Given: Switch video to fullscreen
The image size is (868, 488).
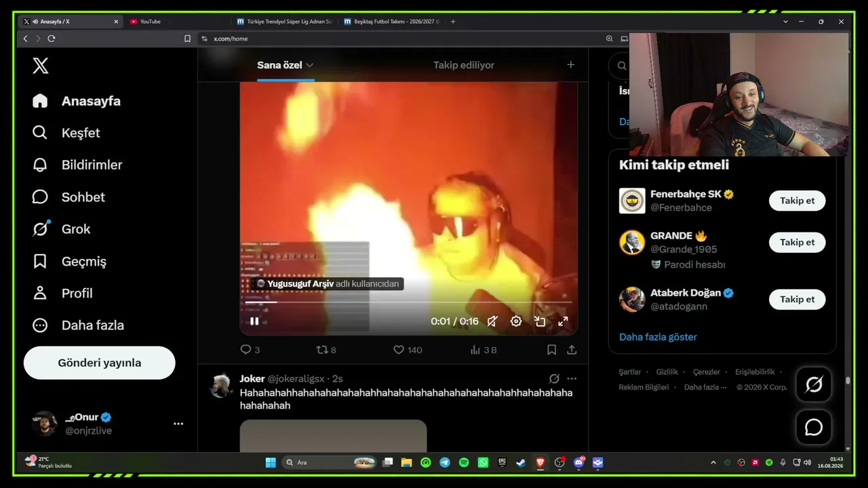Looking at the screenshot, I should [x=563, y=321].
